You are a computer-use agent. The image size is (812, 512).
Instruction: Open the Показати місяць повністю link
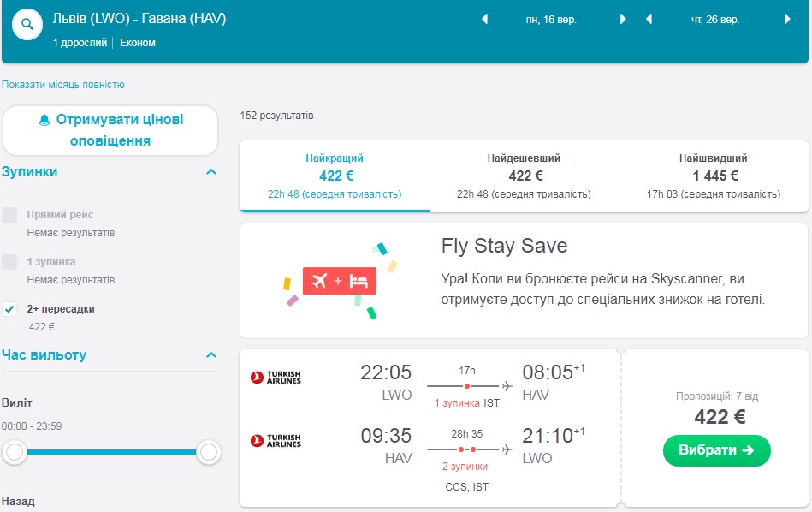tap(63, 85)
